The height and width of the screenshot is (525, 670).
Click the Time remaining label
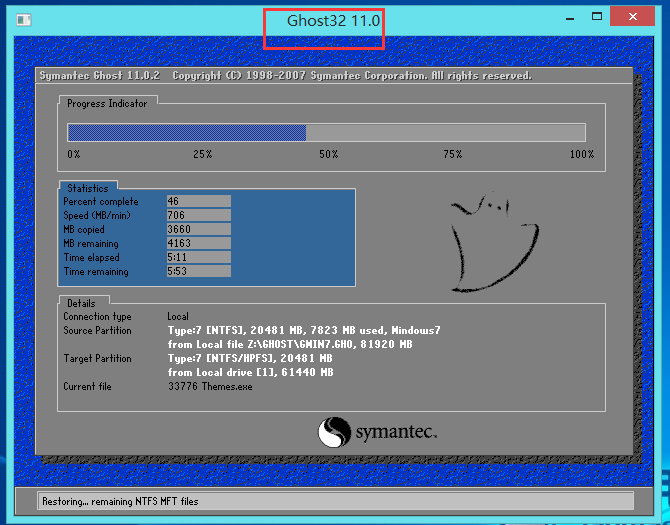coord(96,272)
